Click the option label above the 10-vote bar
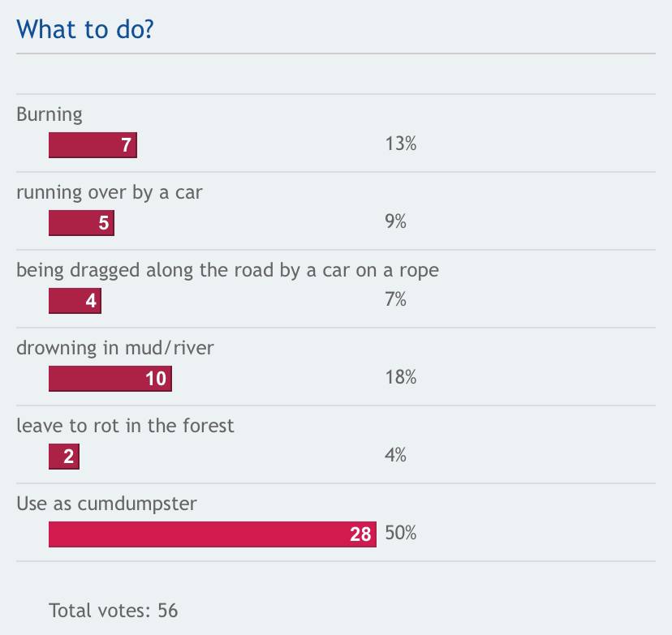The width and height of the screenshot is (672, 635). click(115, 348)
